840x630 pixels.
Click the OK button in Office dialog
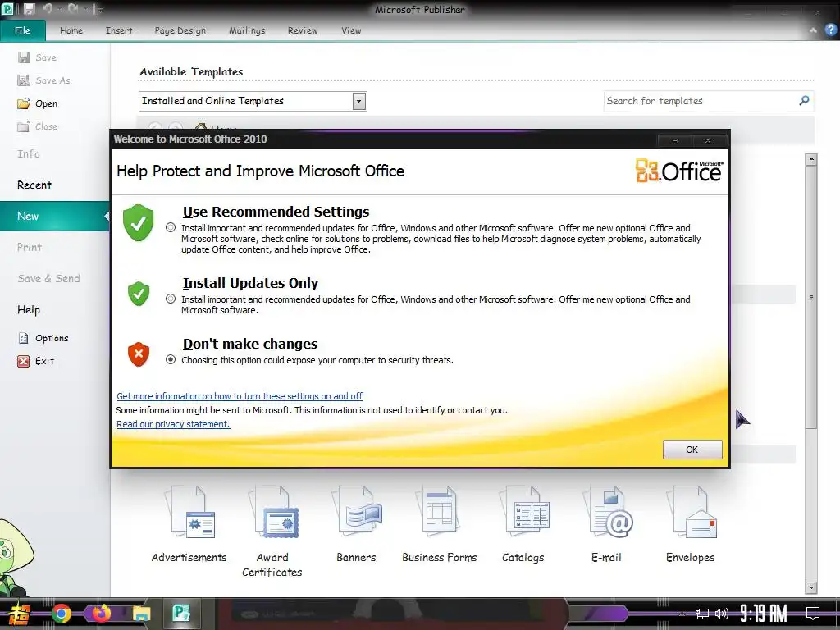tap(692, 450)
